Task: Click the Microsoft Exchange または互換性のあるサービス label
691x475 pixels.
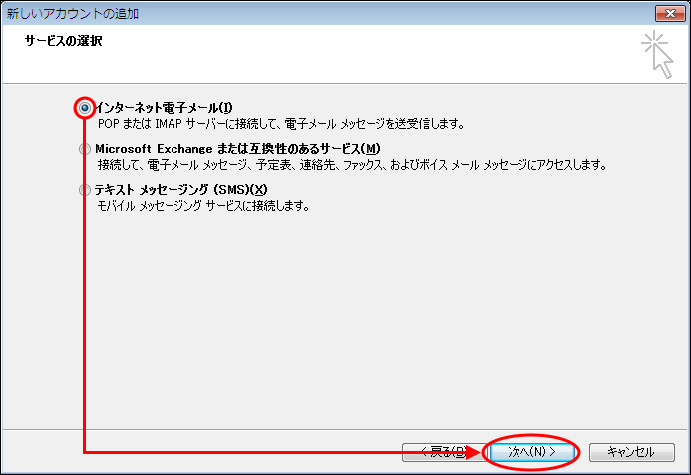Action: (238, 149)
